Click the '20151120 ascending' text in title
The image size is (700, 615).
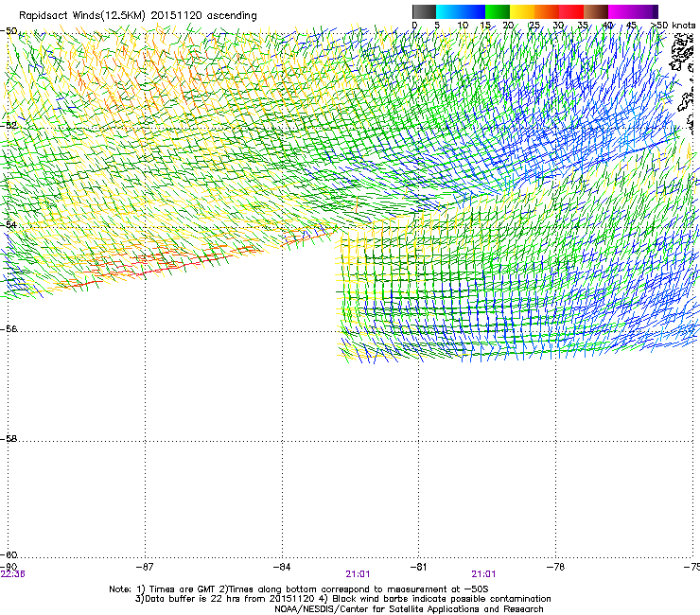[x=203, y=16]
